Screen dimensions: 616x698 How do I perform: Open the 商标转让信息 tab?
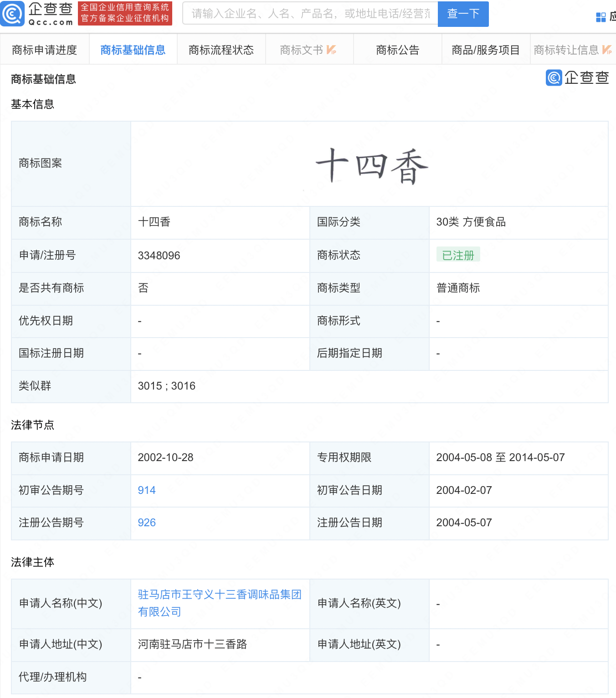pyautogui.click(x=566, y=50)
